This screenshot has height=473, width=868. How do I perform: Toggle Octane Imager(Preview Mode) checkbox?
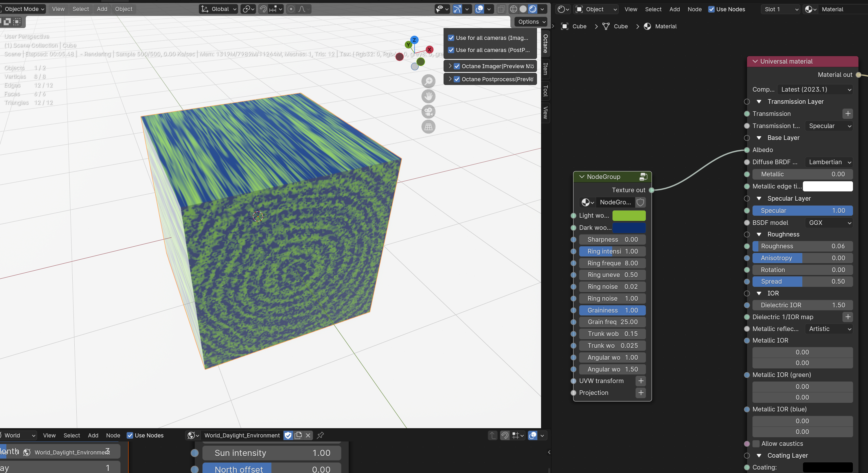pyautogui.click(x=457, y=66)
